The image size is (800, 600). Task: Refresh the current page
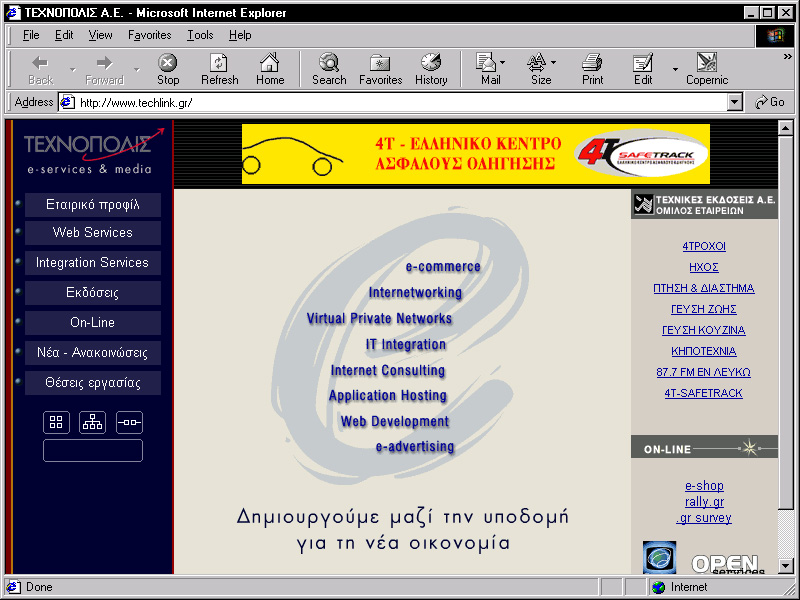[x=219, y=69]
